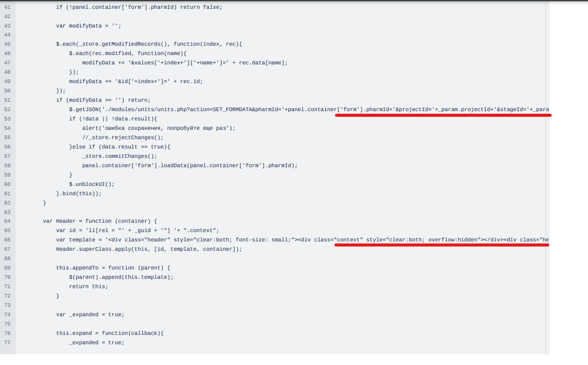Click the loadData call on line 58

[182, 165]
